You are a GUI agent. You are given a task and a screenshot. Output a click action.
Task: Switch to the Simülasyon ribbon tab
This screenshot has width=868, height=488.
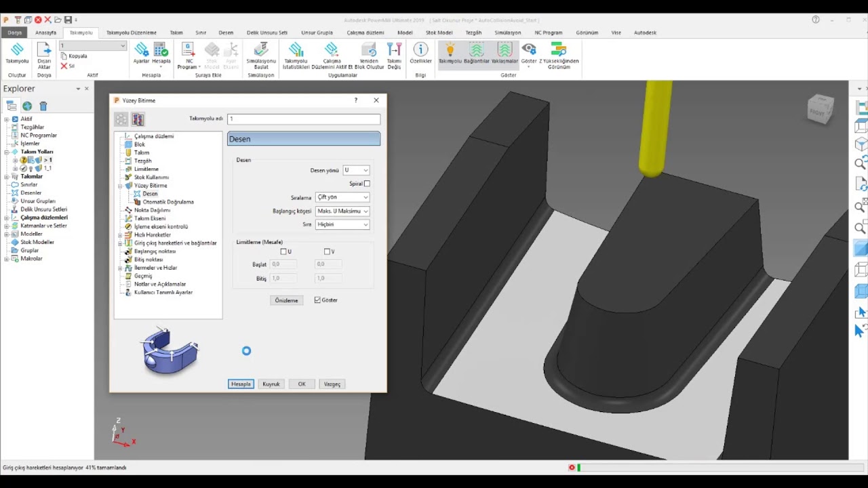point(508,33)
